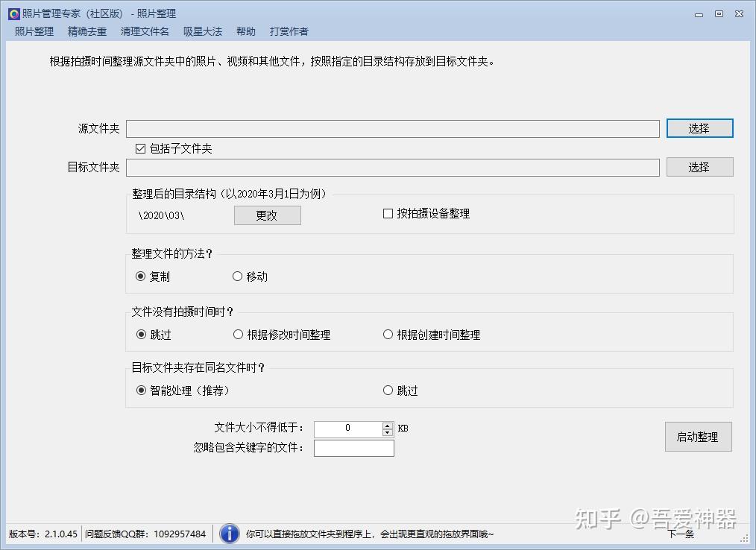Click the 问题反馈QQ群: 1092957484 text

145,534
